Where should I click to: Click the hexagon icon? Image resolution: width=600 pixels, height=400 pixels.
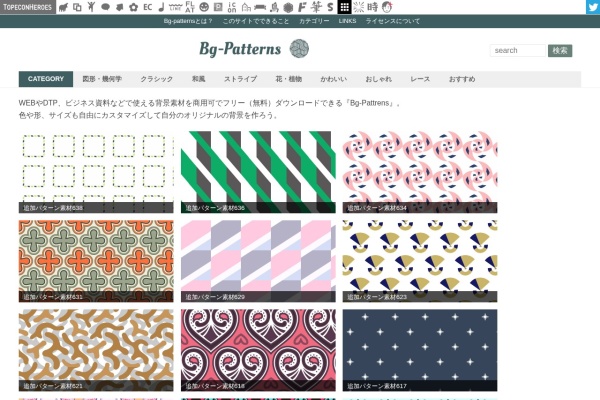pos(288,7)
